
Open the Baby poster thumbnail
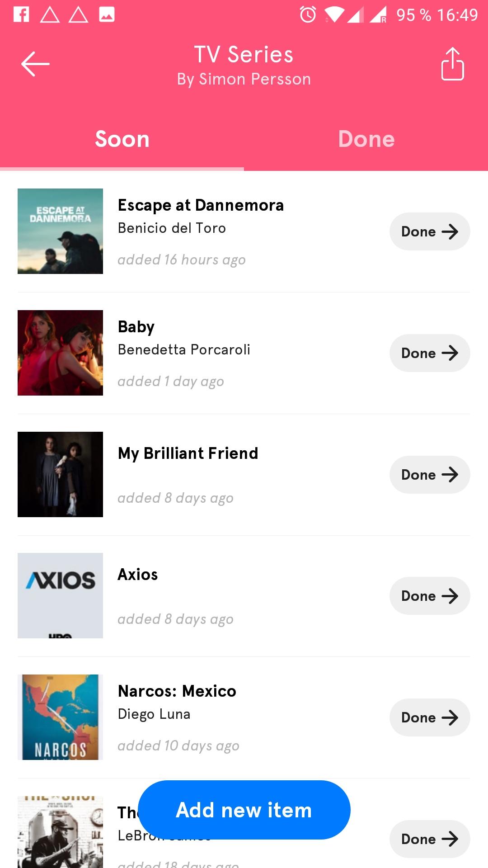(x=60, y=353)
